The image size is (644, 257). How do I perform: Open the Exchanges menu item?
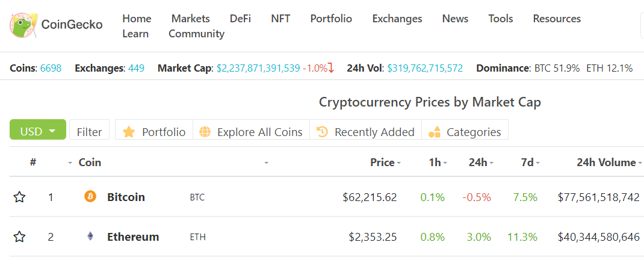click(x=397, y=19)
